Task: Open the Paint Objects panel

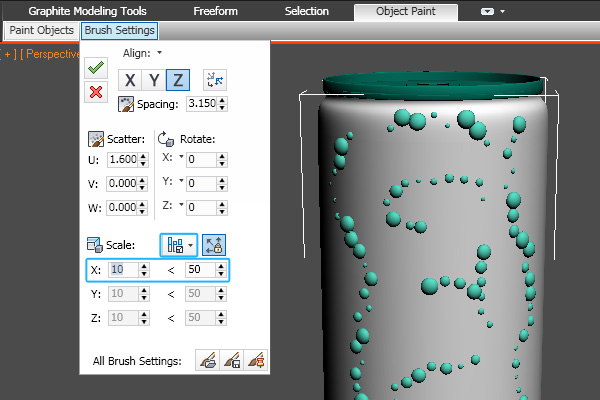Action: 41,30
